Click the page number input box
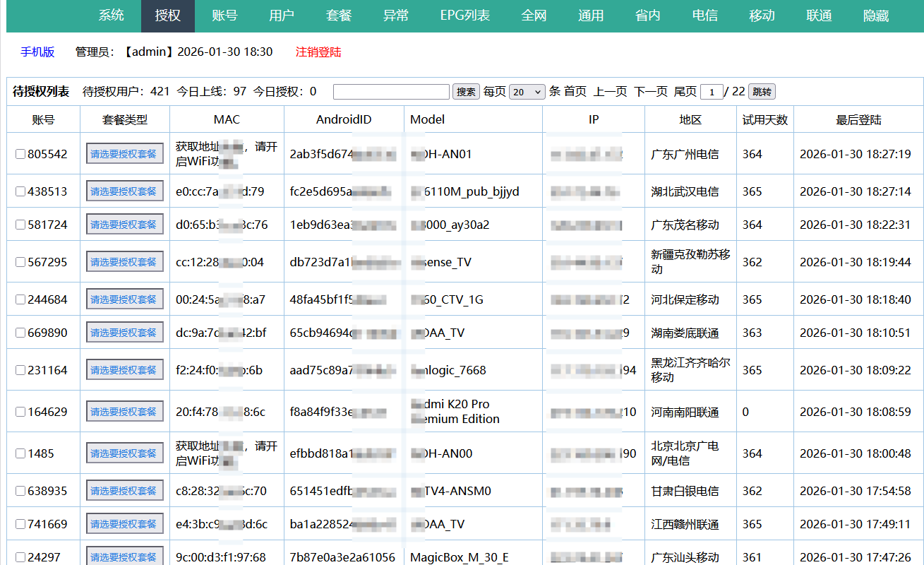Image resolution: width=924 pixels, height=565 pixels. pos(712,92)
